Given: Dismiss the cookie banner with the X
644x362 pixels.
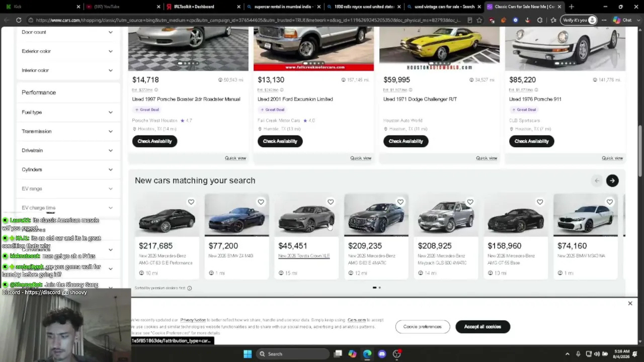Looking at the screenshot, I should point(630,303).
